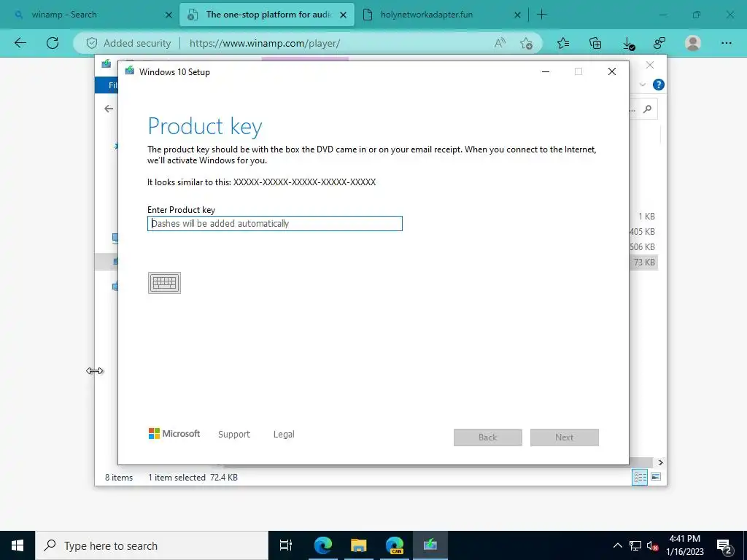The height and width of the screenshot is (560, 747).
Task: Open the Legal link in Setup
Action: pos(284,435)
